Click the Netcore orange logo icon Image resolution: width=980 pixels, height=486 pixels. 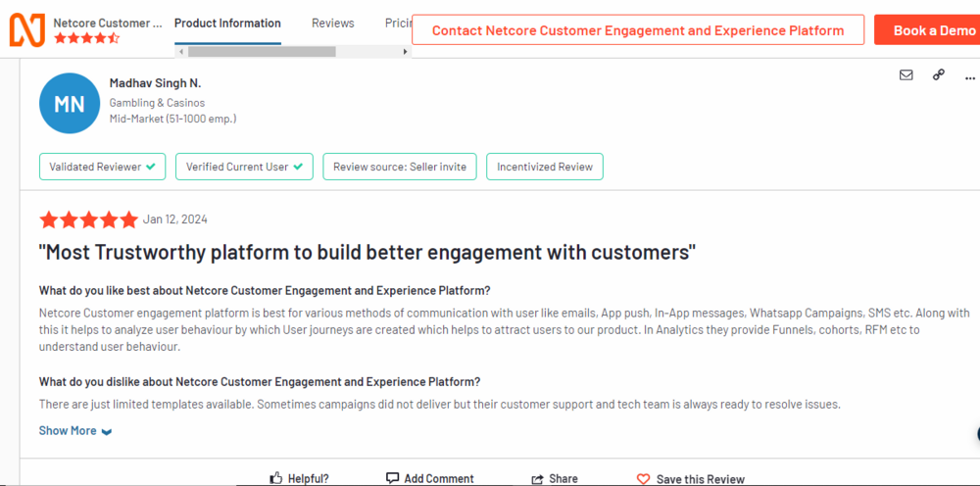(27, 29)
